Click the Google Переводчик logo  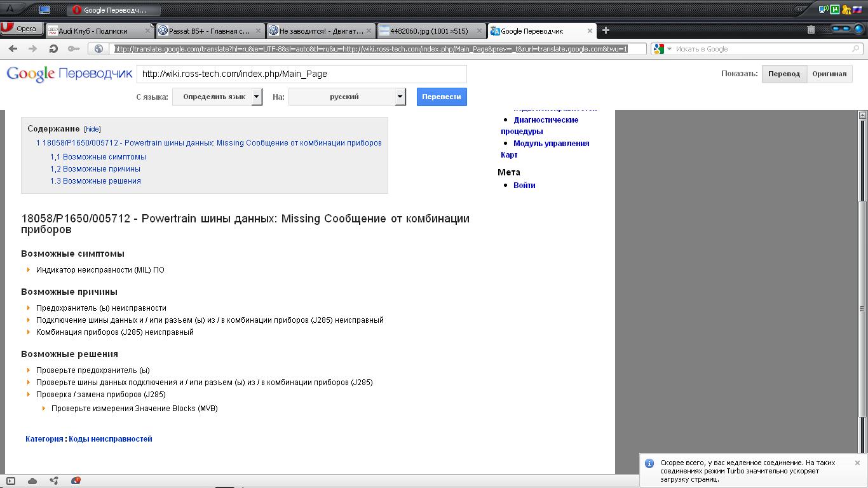point(69,74)
